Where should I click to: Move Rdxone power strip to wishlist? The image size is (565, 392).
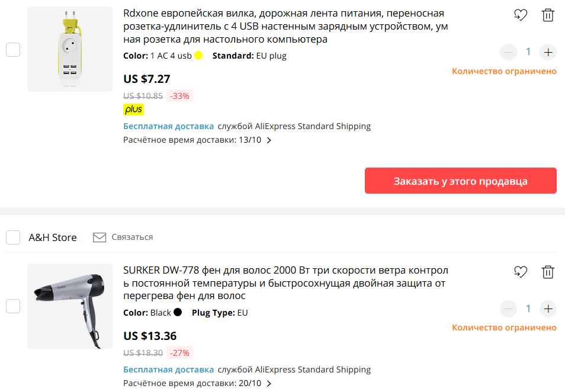click(x=521, y=15)
